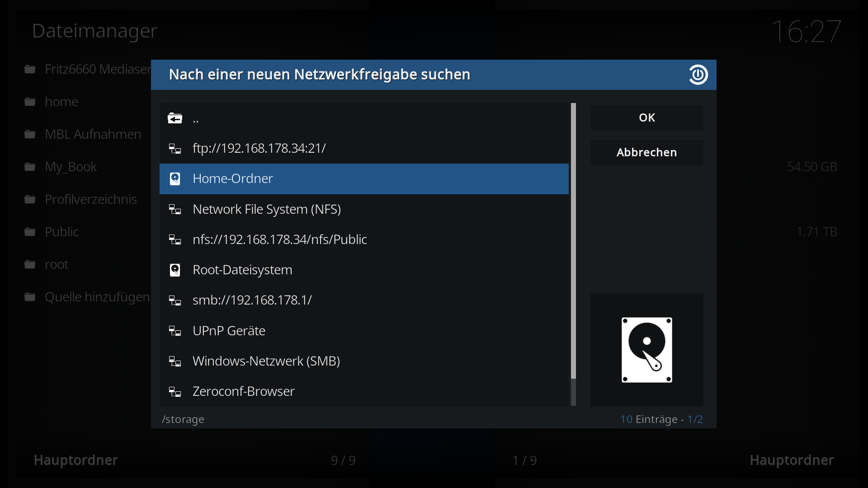
Task: Click folder icon next to My_Book
Action: (30, 167)
